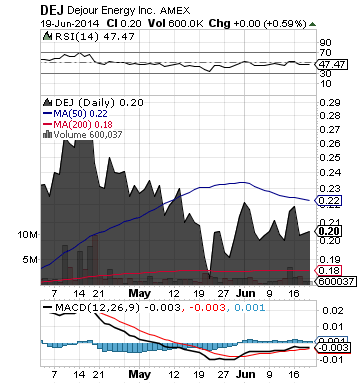
Task: Click the MACD -0.003 value tag
Action: (x=333, y=348)
